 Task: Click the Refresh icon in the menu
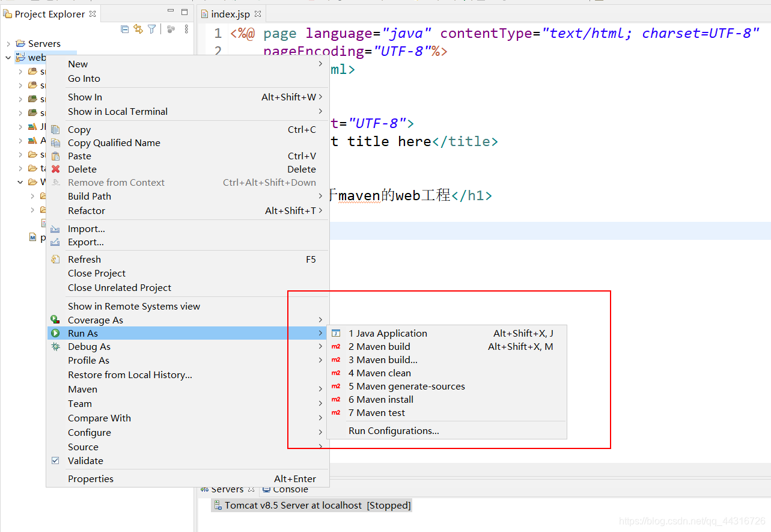pos(55,260)
